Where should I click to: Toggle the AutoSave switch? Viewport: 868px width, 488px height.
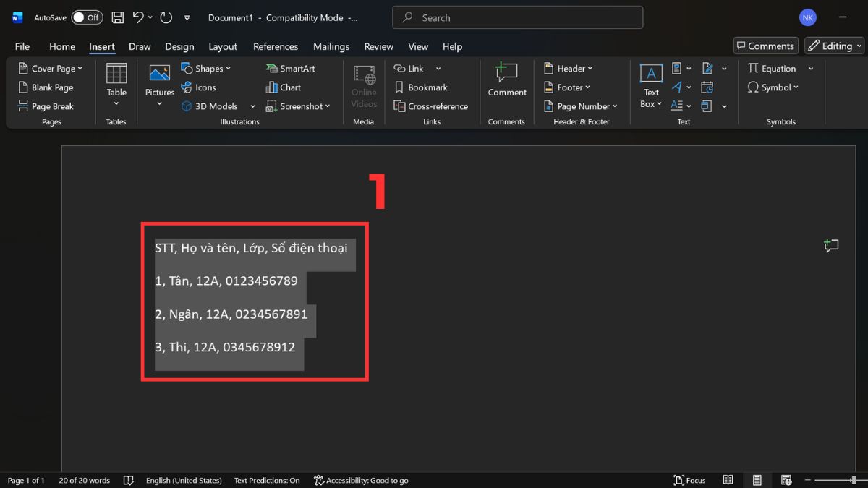click(x=87, y=17)
